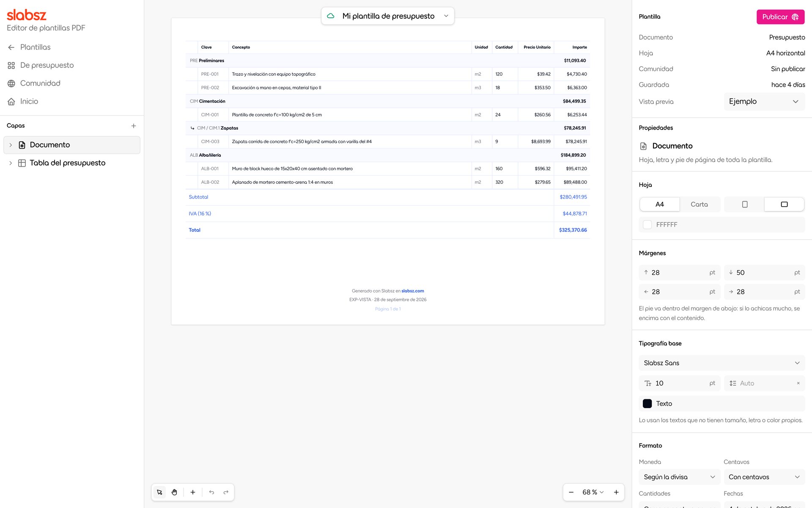Viewport: 812px width, 508px height.
Task: Zoom out with the minus button
Action: pyautogui.click(x=571, y=492)
